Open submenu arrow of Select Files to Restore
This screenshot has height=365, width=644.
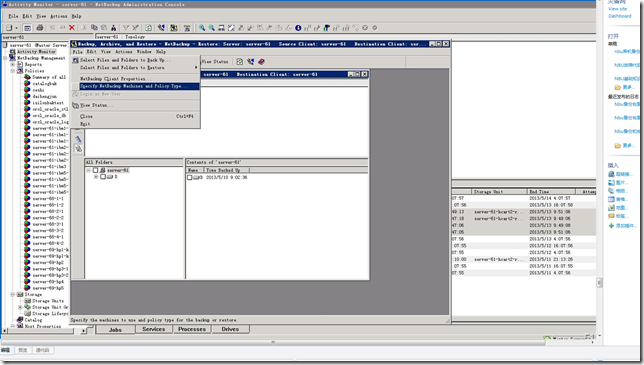tap(196, 67)
